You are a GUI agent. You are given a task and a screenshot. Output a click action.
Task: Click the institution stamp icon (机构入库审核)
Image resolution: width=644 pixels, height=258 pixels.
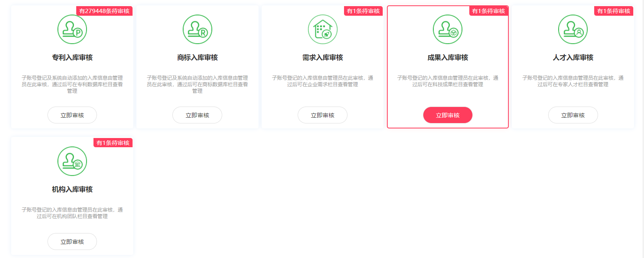tap(72, 161)
